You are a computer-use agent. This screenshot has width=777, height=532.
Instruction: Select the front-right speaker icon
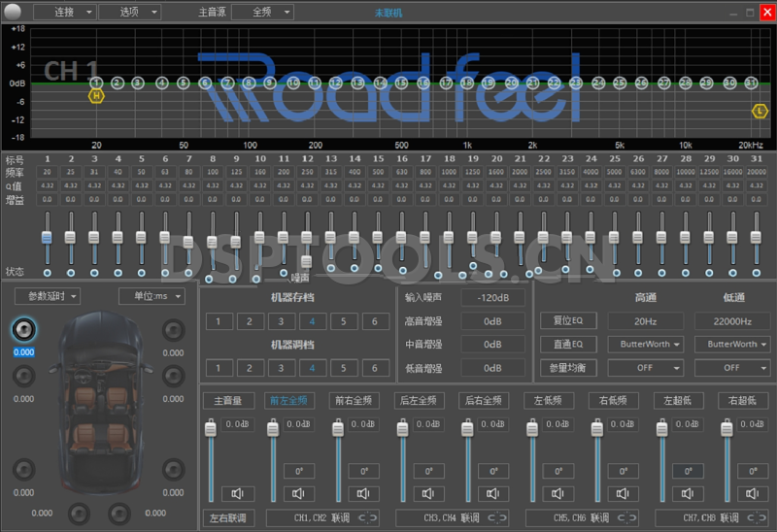(x=174, y=330)
